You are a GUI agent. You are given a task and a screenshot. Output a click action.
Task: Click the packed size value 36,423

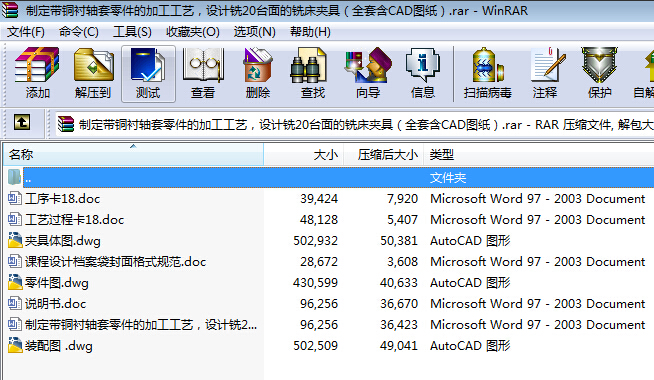coord(399,325)
